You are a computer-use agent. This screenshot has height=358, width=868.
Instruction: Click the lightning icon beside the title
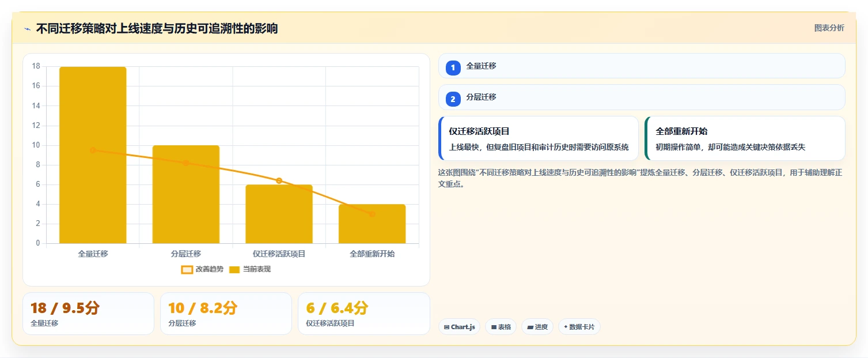[27, 29]
